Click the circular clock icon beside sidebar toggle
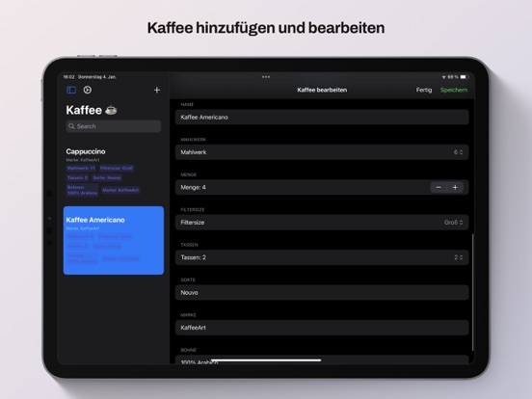The image size is (532, 399). [87, 90]
